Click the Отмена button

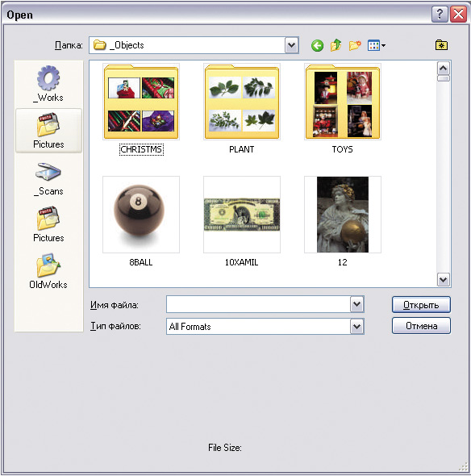(421, 326)
